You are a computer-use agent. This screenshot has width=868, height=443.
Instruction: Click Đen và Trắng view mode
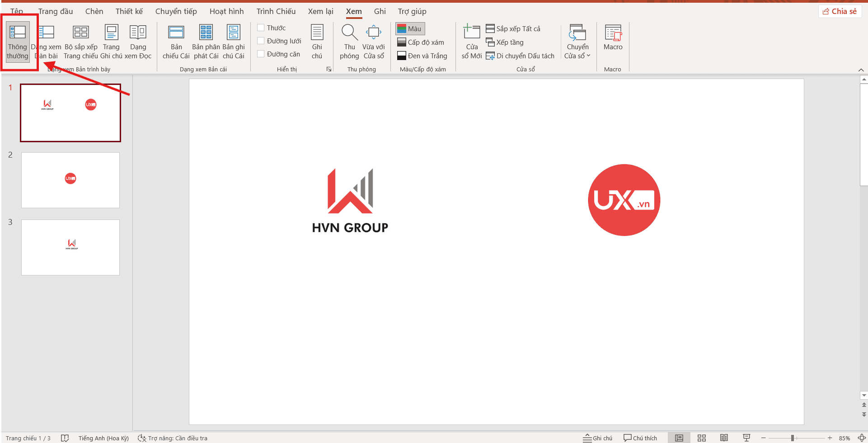(x=422, y=56)
